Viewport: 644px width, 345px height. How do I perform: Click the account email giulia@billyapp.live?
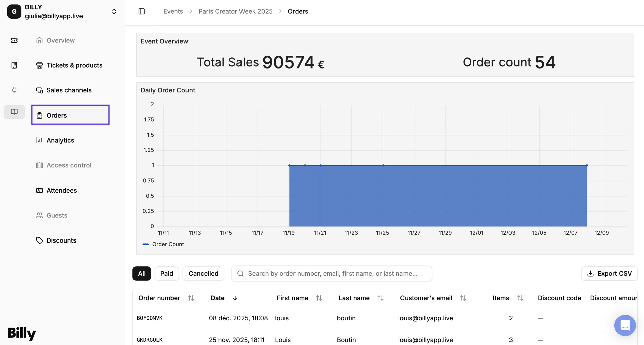pos(54,16)
